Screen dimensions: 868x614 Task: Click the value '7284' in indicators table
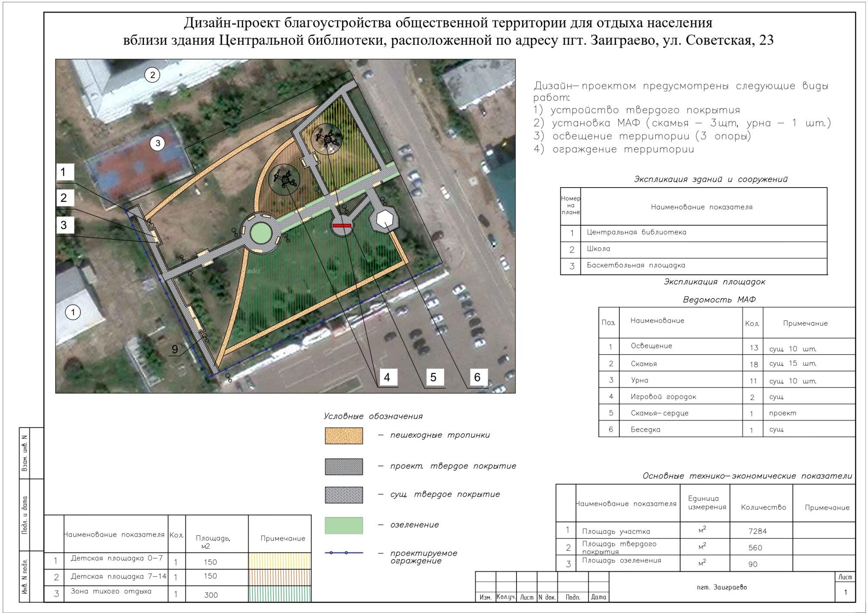(x=757, y=531)
